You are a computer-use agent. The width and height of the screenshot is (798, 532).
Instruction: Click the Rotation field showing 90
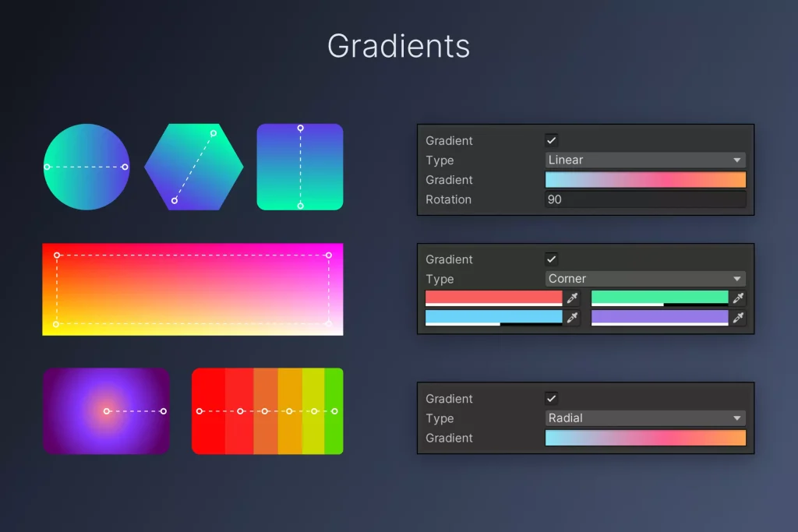tap(645, 199)
